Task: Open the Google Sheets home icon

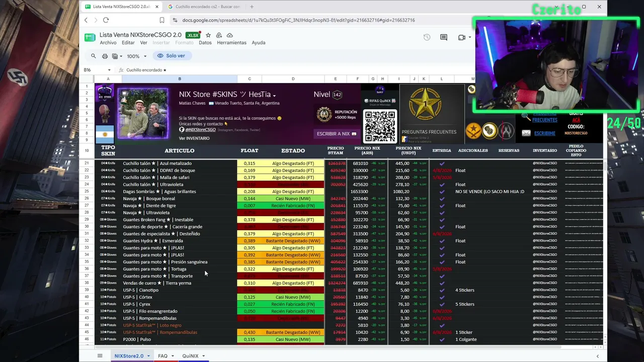Action: (x=90, y=38)
